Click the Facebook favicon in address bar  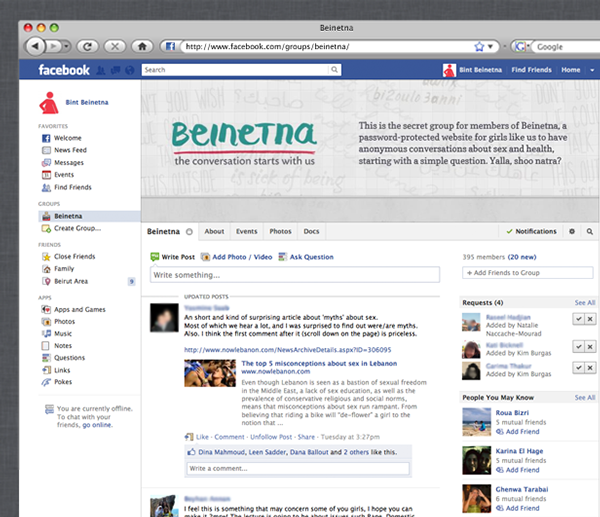(170, 47)
